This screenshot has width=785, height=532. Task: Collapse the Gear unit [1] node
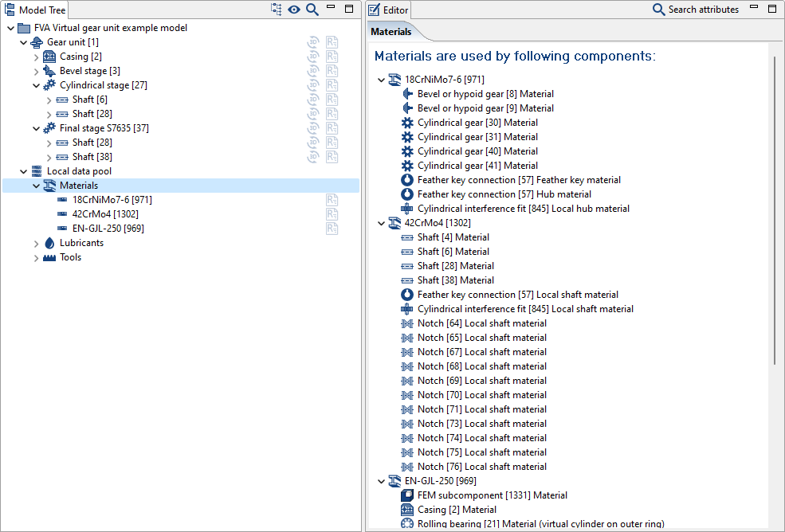[x=23, y=41]
